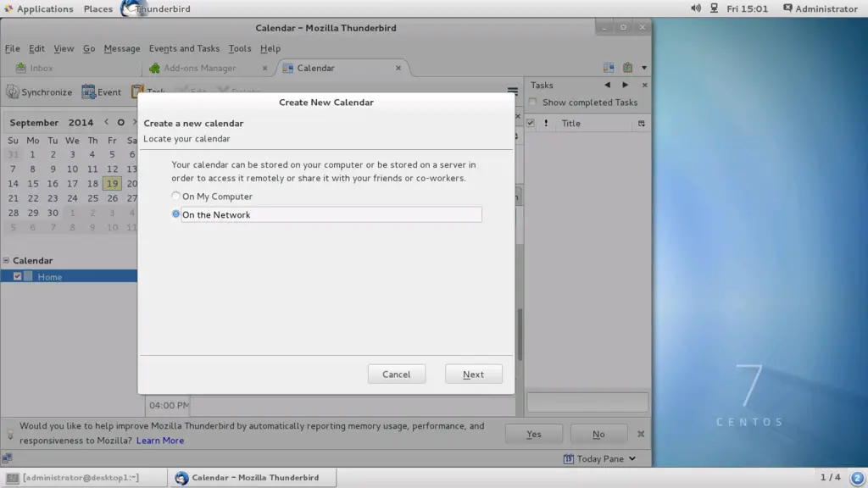This screenshot has height=488, width=868.
Task: Click the status bar online indicator icon
Action: point(7,458)
